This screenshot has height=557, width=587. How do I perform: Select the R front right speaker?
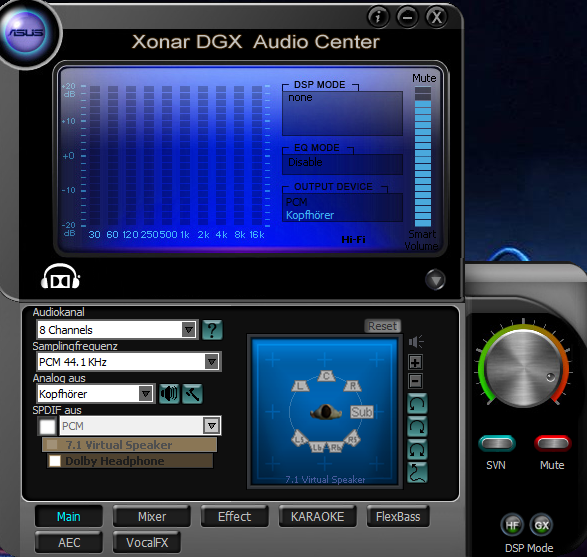tap(353, 386)
